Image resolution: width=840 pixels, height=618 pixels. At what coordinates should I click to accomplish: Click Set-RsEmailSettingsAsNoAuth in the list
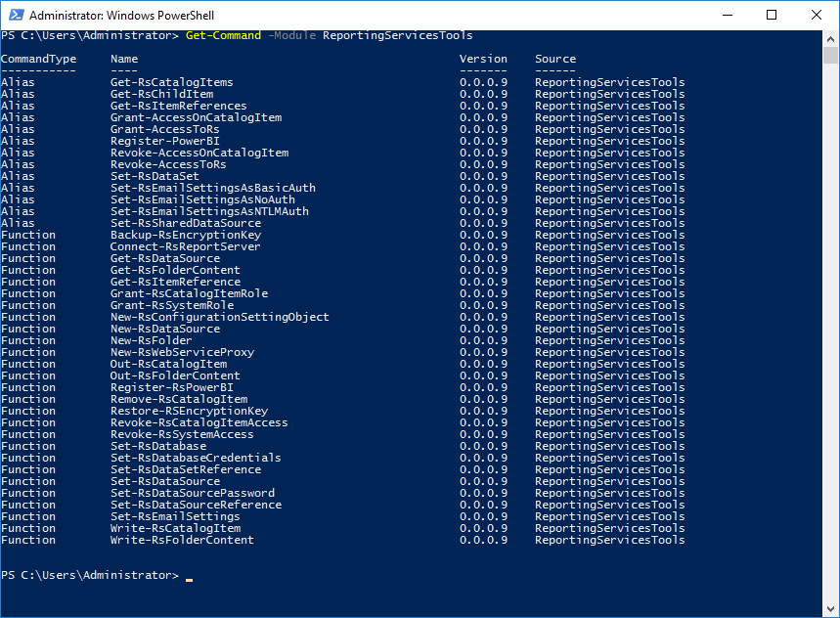click(203, 200)
